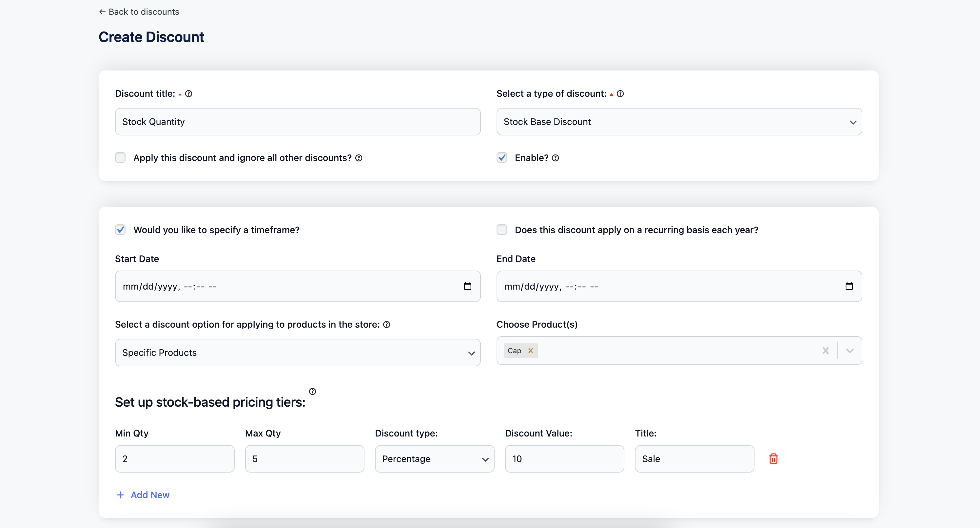Enable apply and ignore all other discounts
This screenshot has height=528, width=980.
coord(121,157)
